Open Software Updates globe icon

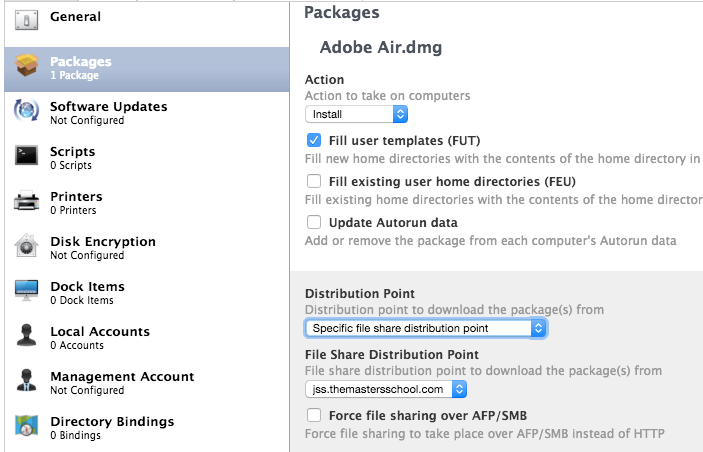[x=26, y=110]
